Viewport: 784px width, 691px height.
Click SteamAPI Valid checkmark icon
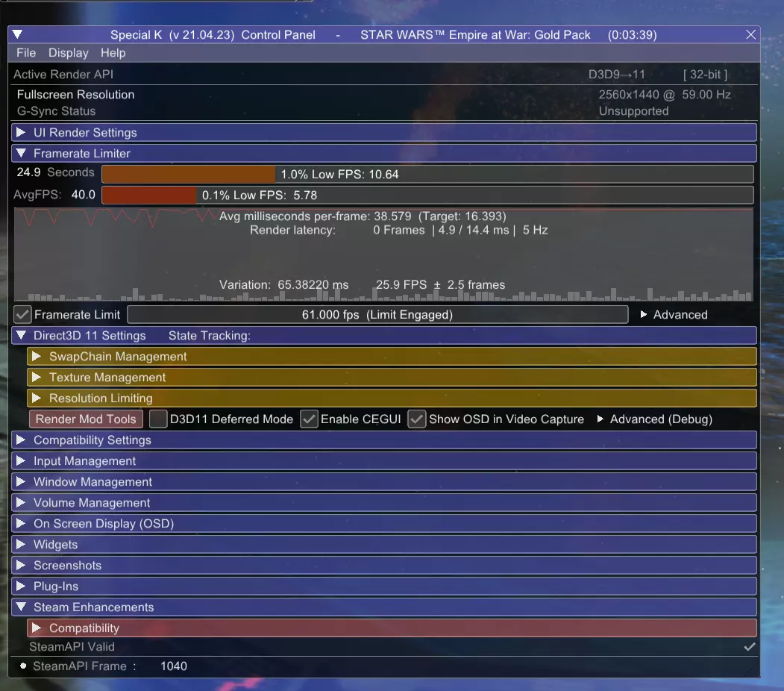click(749, 646)
